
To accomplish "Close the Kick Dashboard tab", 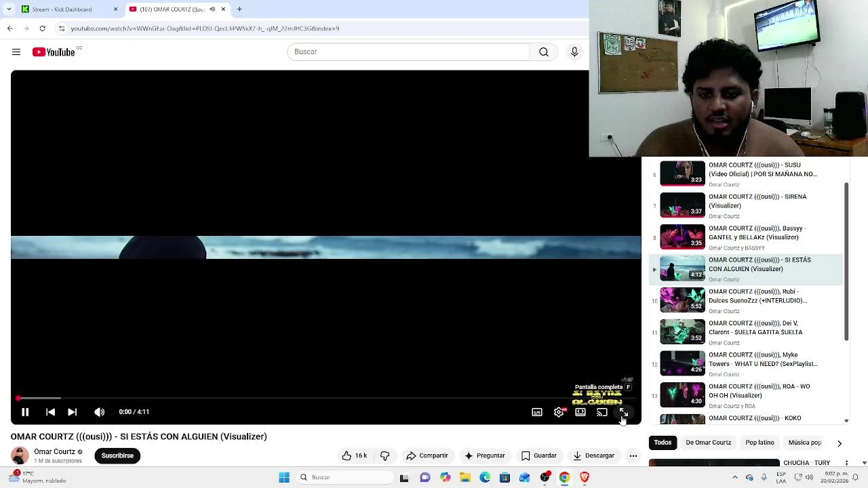I will [x=115, y=9].
